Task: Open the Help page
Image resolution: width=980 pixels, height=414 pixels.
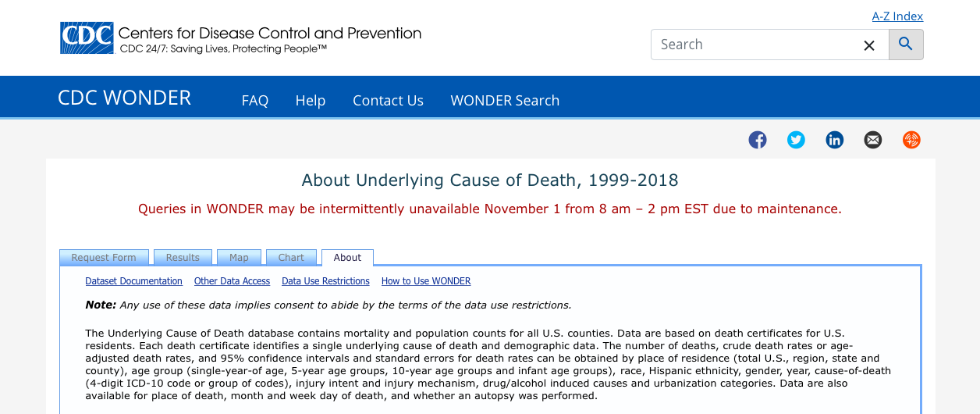Action: tap(310, 101)
